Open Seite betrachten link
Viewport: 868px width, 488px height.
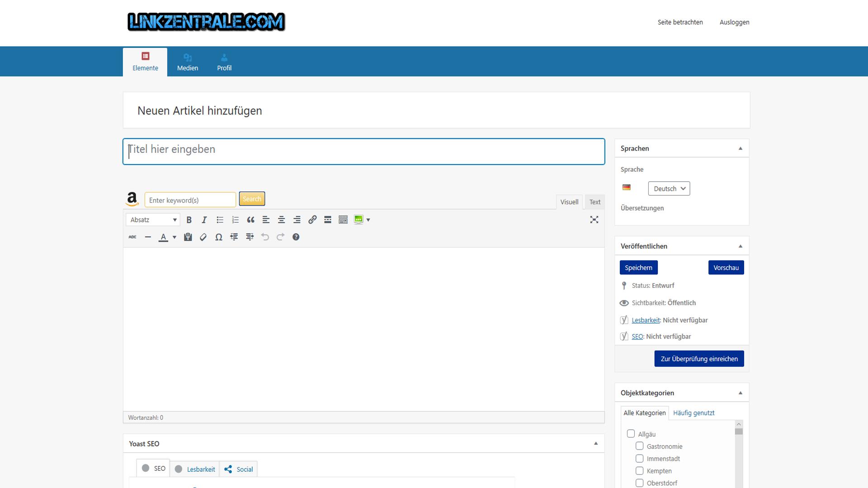pyautogui.click(x=680, y=22)
